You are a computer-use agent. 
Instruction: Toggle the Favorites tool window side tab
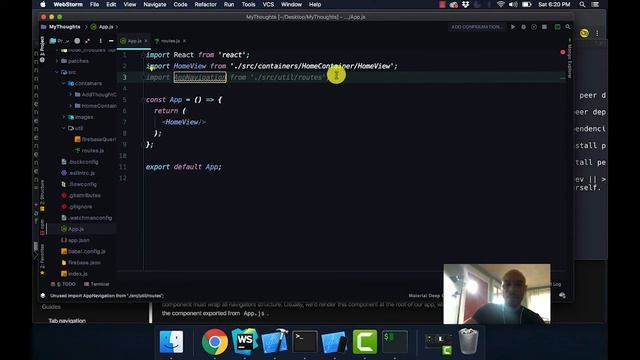coord(42,260)
